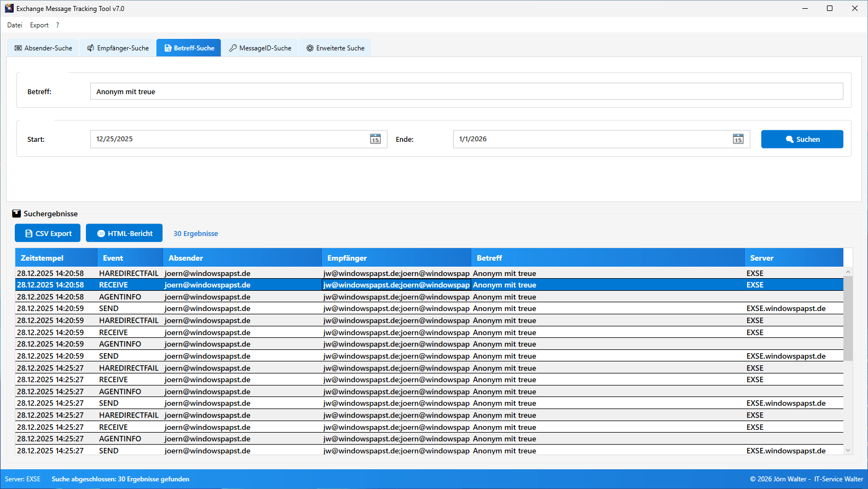Open the Ende date calendar picker
This screenshot has width=868, height=489.
pyautogui.click(x=738, y=139)
